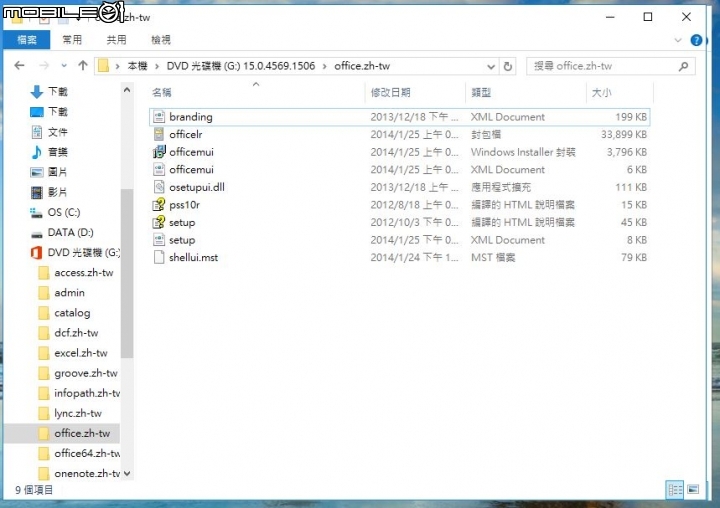Sort by the 大小 column header
The height and width of the screenshot is (508, 720).
(602, 93)
